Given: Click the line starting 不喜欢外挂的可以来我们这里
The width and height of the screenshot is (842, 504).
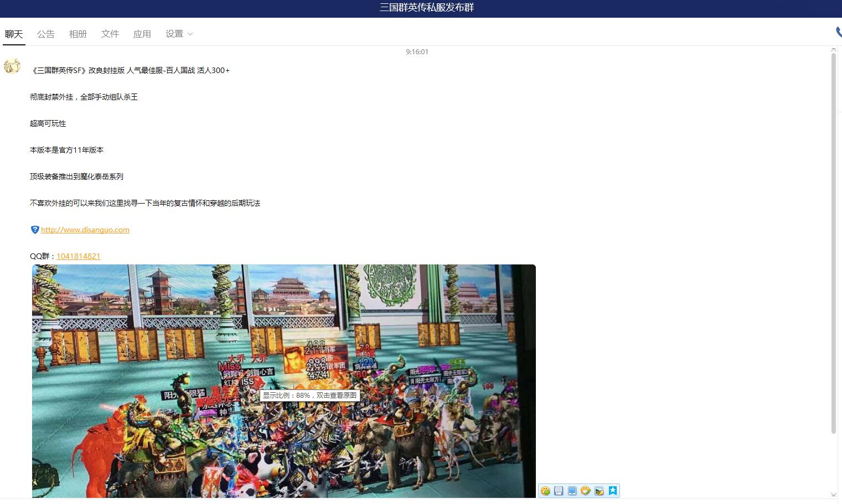Looking at the screenshot, I should pos(145,203).
